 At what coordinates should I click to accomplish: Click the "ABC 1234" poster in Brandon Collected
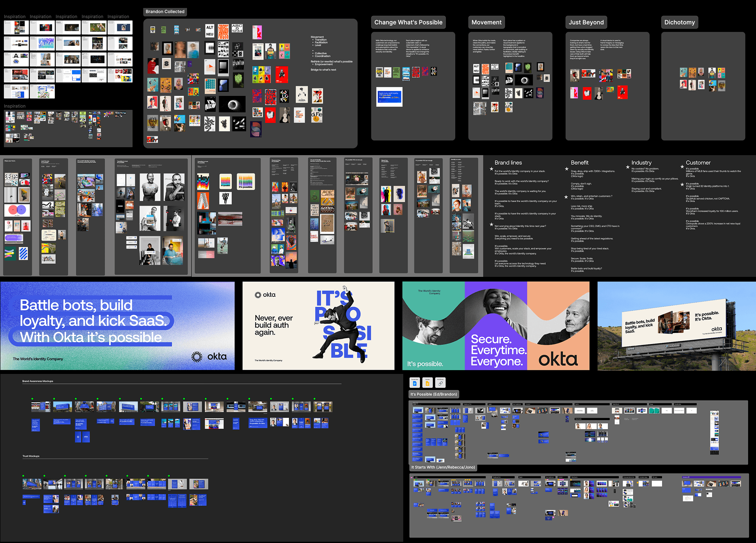click(237, 28)
